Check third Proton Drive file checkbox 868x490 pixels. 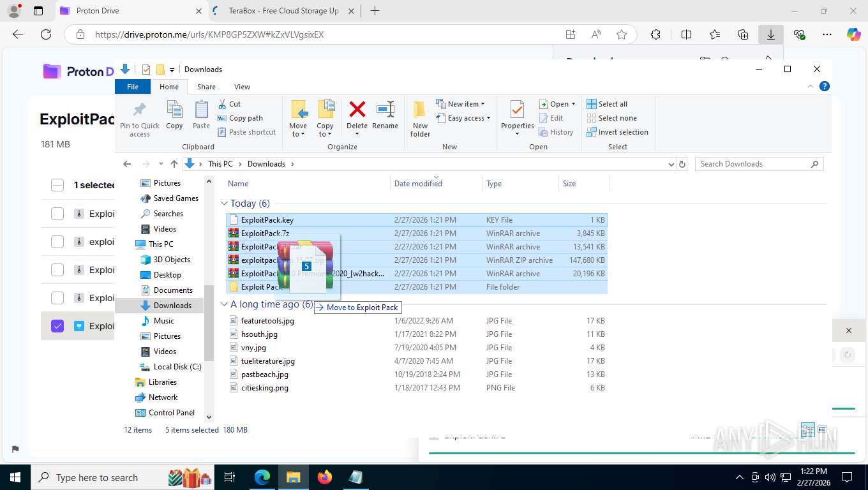tap(57, 270)
